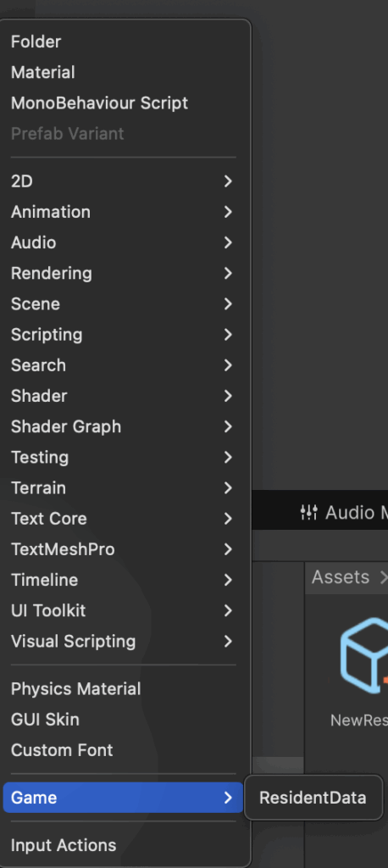Viewport: 388px width, 868px height.
Task: Open the TextMeshPro submenu
Action: pos(123,549)
